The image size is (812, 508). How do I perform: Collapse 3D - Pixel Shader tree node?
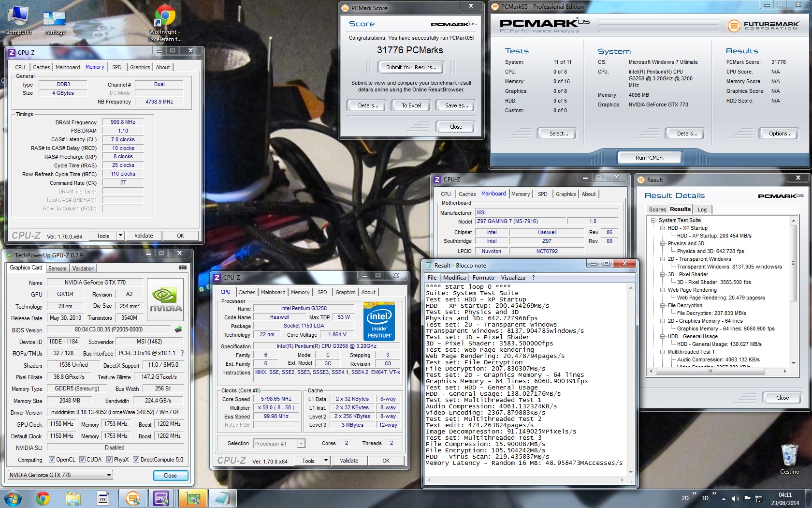(662, 274)
